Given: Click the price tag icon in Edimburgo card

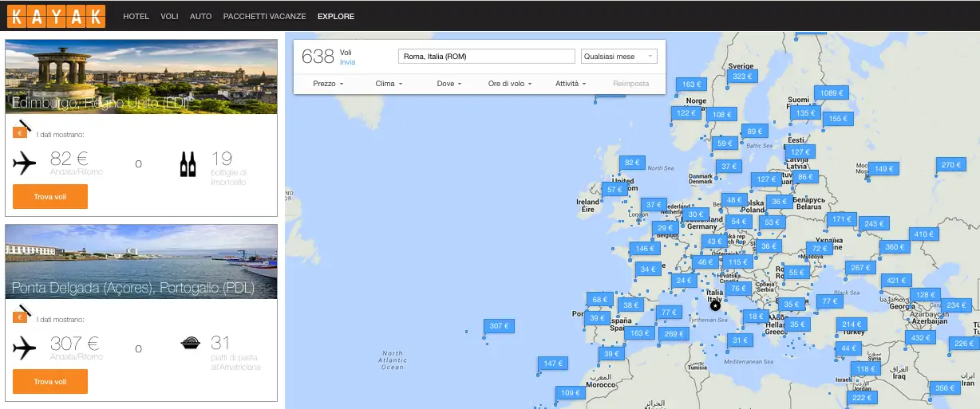Looking at the screenshot, I should tap(22, 128).
